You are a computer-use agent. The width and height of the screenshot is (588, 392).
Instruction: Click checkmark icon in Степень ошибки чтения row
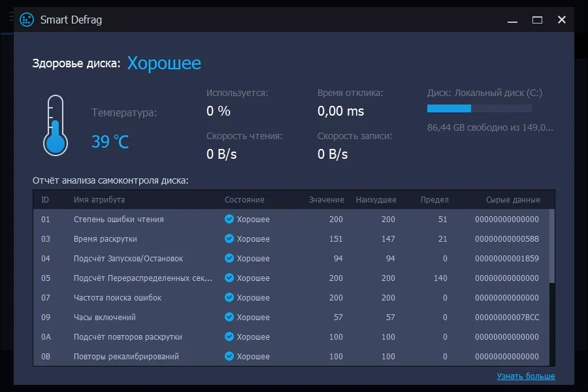pos(229,219)
